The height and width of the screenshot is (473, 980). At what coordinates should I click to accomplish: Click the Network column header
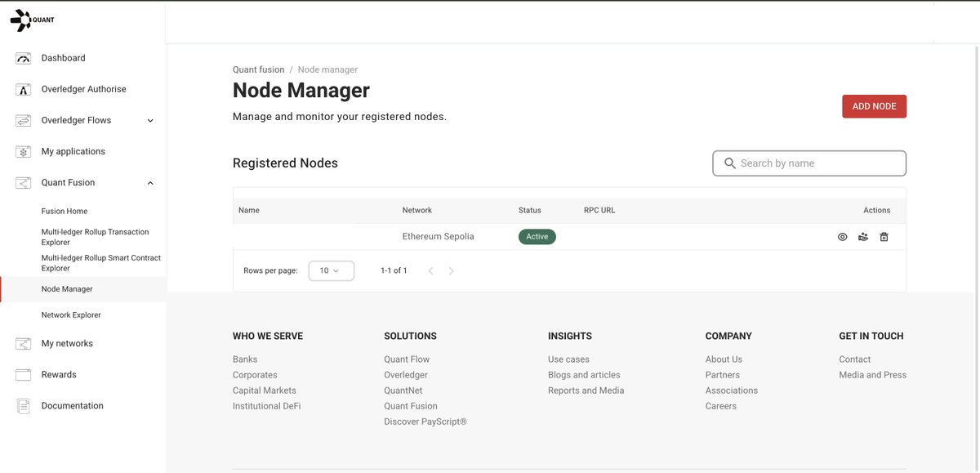(417, 210)
